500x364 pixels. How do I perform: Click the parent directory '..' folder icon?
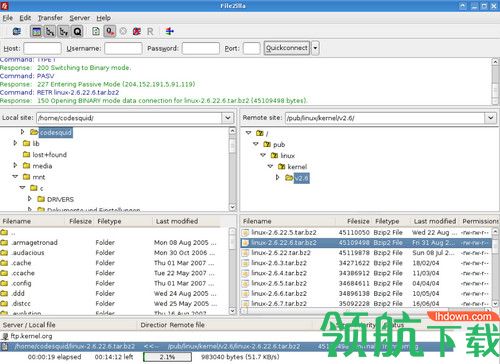tap(4, 232)
